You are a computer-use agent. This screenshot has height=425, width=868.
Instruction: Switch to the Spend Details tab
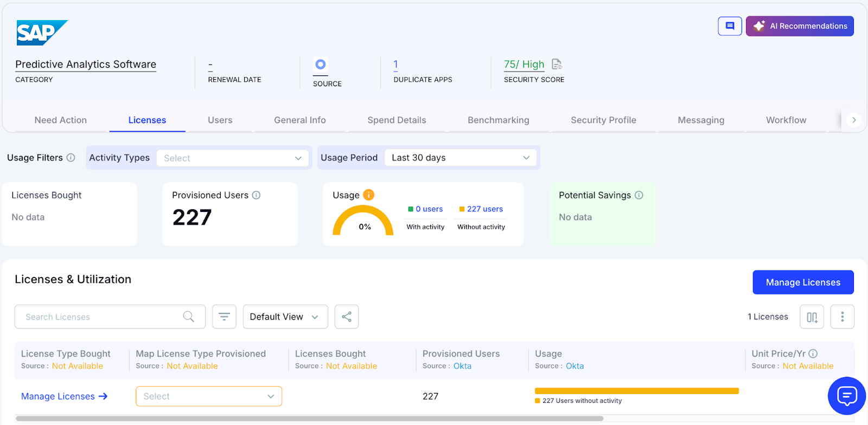[397, 120]
